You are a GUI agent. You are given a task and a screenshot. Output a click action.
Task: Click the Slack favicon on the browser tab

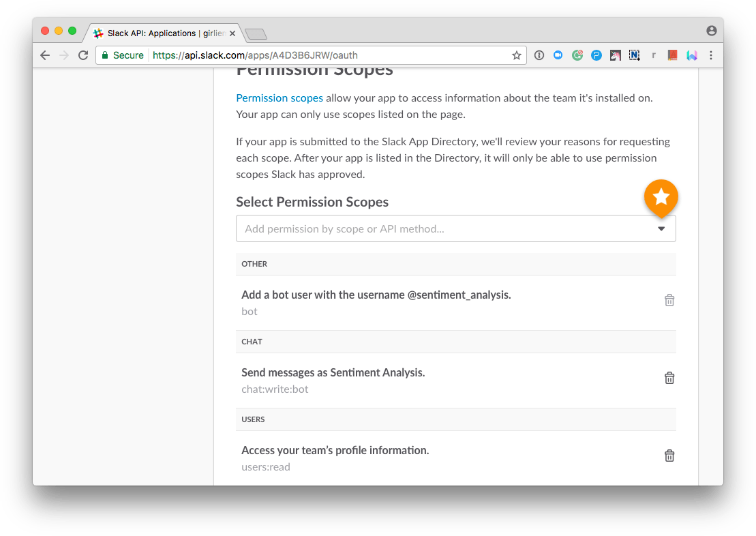click(x=97, y=33)
